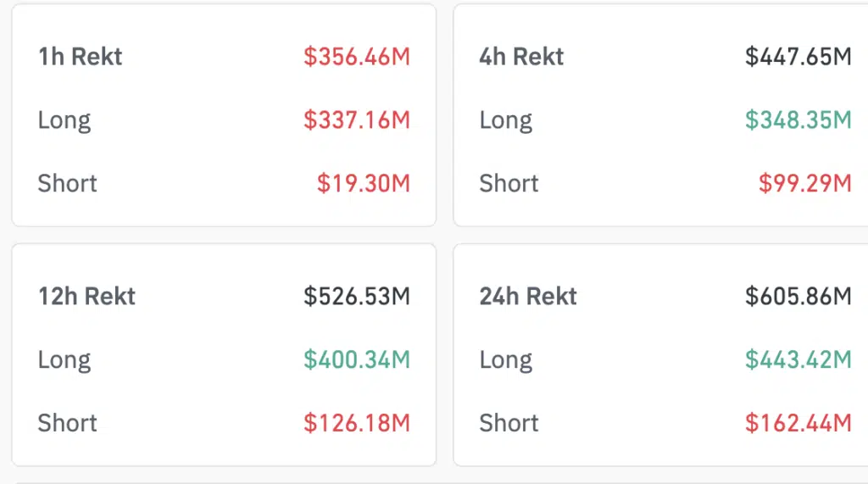Screen dimensions: 868x484
Task: Click the 12h Rekt card title
Action: [x=86, y=296]
